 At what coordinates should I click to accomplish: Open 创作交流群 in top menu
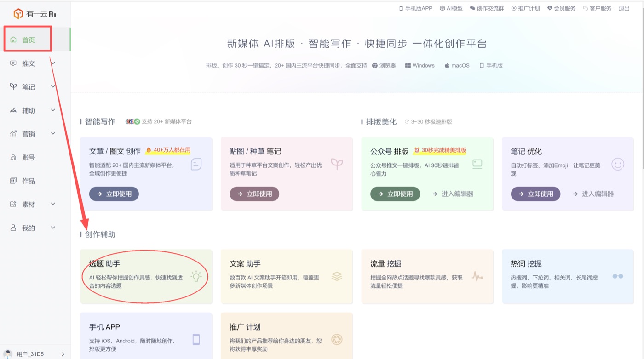[487, 8]
